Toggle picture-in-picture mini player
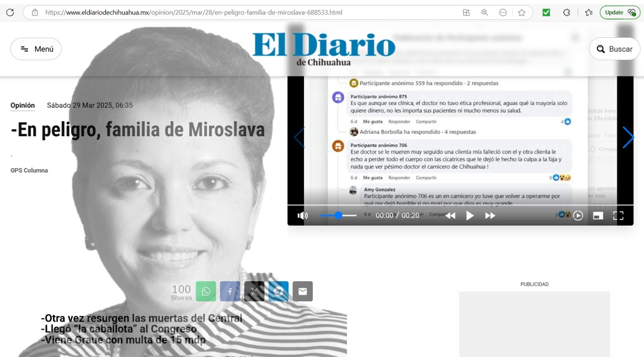This screenshot has width=644, height=357. click(598, 216)
